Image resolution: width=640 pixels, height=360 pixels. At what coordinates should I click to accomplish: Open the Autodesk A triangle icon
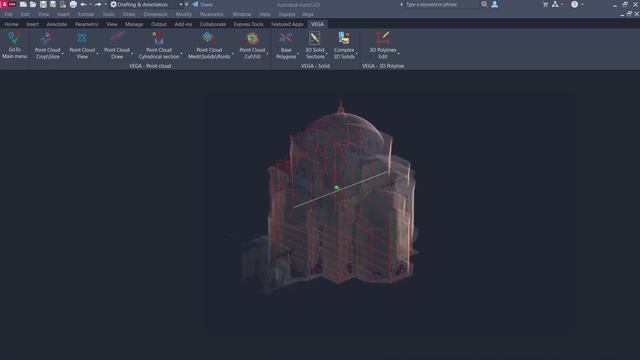(555, 4)
